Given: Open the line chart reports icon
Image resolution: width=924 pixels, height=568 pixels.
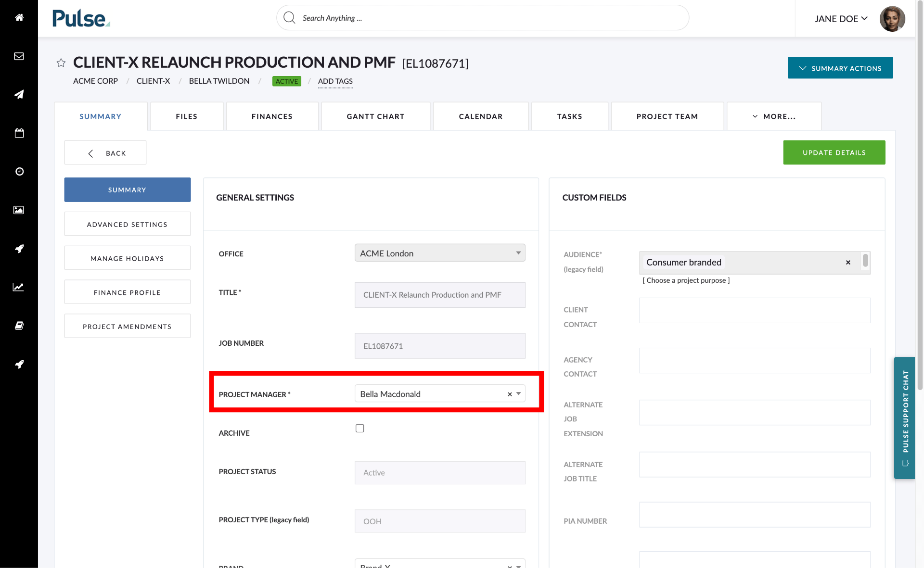Looking at the screenshot, I should 18,287.
